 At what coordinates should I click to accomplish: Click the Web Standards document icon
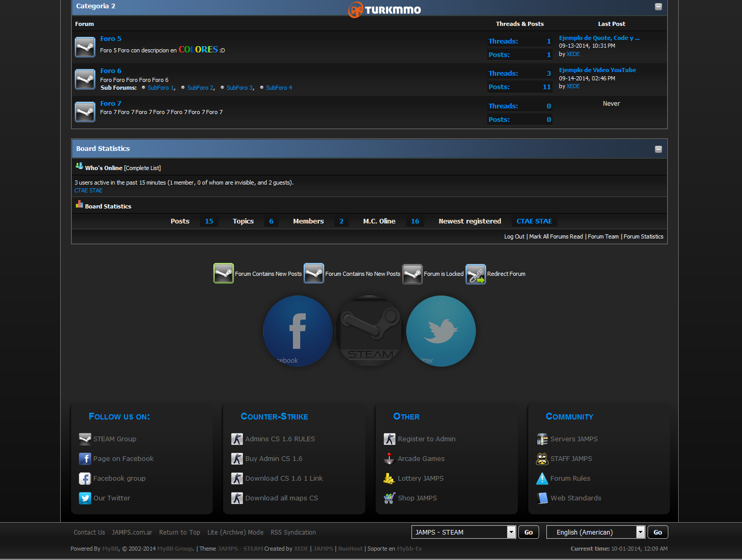pyautogui.click(x=542, y=498)
